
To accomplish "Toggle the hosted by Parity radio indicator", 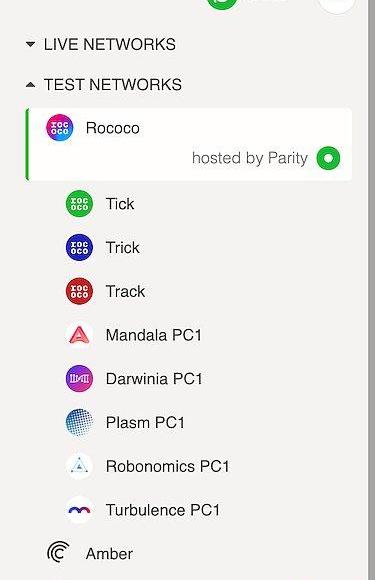I will point(328,158).
